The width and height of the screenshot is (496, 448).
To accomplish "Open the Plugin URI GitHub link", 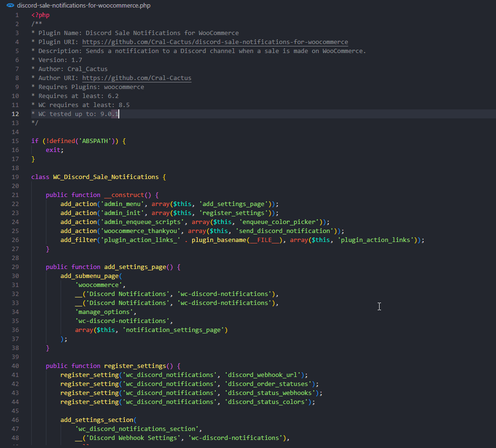I will click(x=215, y=42).
